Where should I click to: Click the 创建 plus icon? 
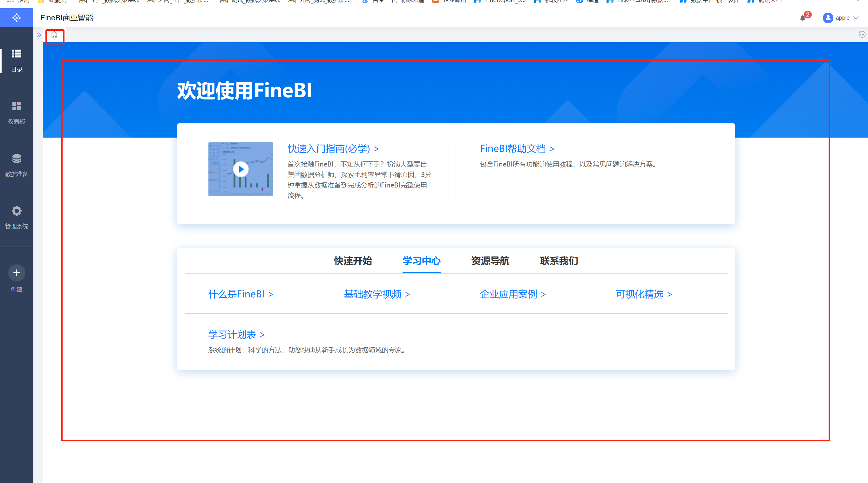pos(17,273)
